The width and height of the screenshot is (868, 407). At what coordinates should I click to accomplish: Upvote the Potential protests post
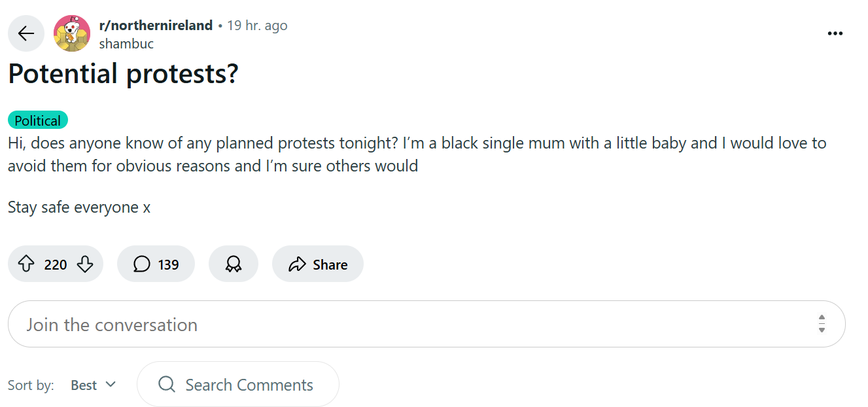[x=26, y=264]
